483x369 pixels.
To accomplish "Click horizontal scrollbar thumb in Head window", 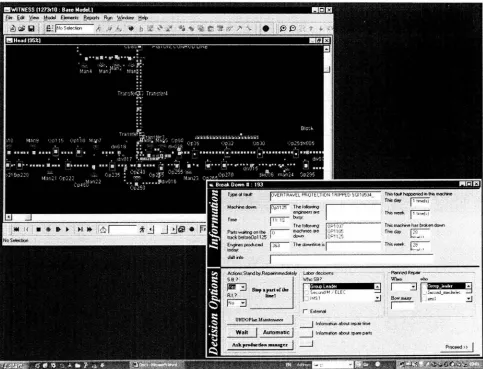I will pos(28,217).
